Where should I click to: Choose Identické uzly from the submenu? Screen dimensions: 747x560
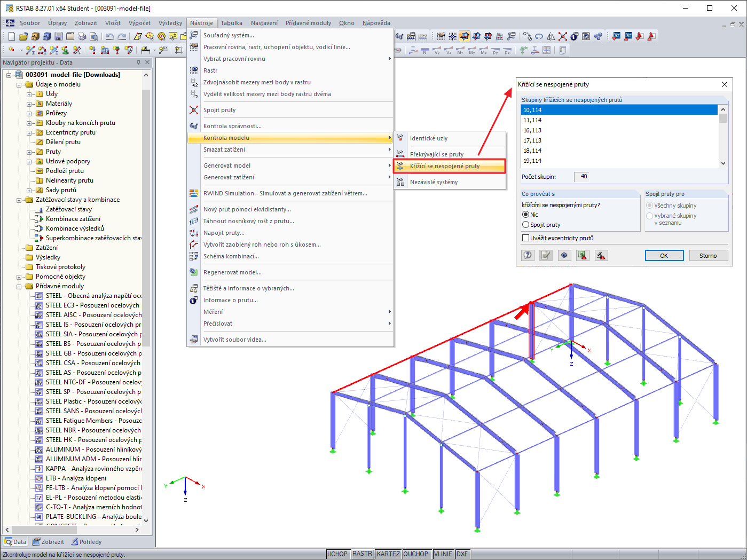click(x=450, y=138)
